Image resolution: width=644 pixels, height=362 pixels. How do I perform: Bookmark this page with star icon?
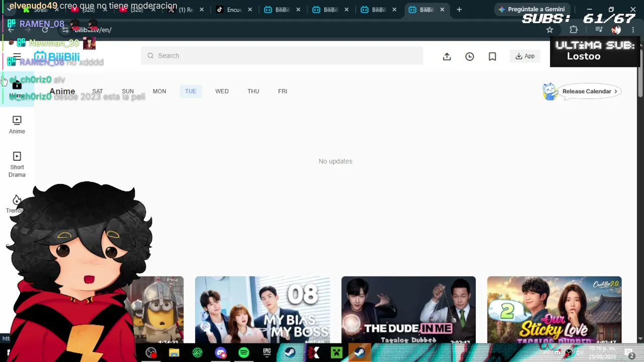coord(550,30)
